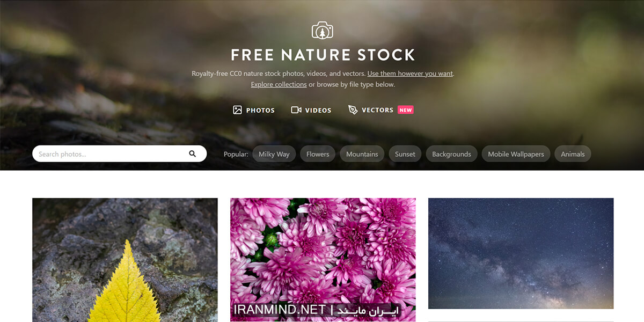Choose the Animals tag

pyautogui.click(x=573, y=154)
